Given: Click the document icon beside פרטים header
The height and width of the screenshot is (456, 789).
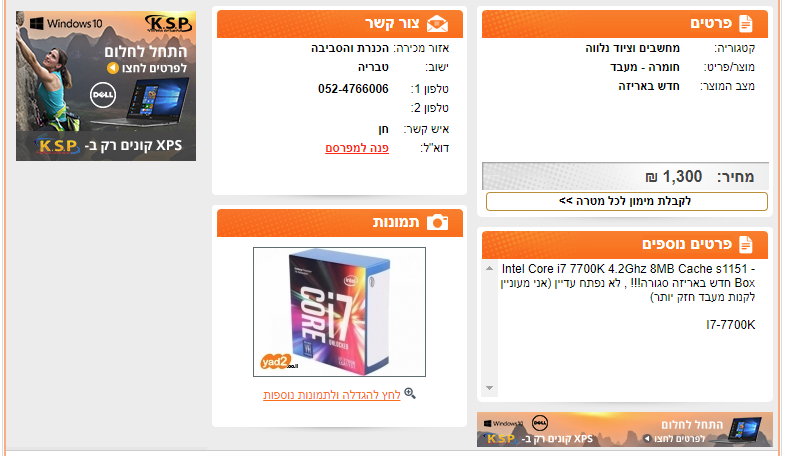Looking at the screenshot, I should click(x=746, y=24).
